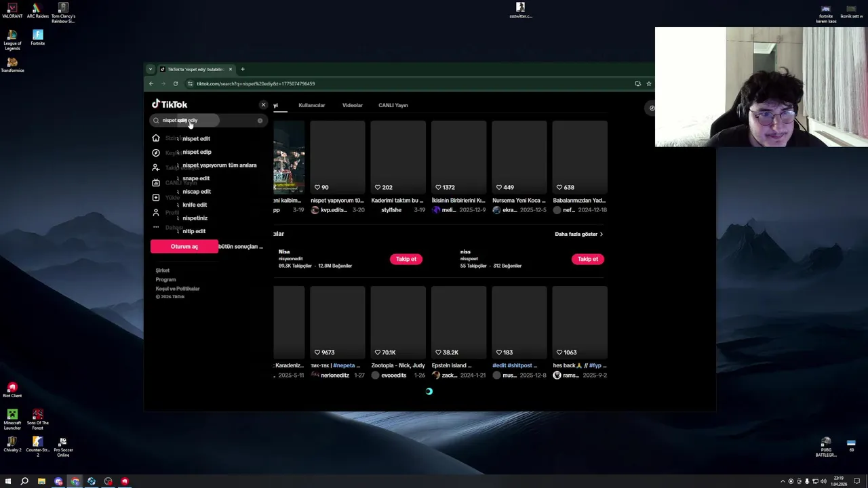Open Fortnite desktop shortcut
Screen dimensions: 868x488
pyautogui.click(x=38, y=38)
